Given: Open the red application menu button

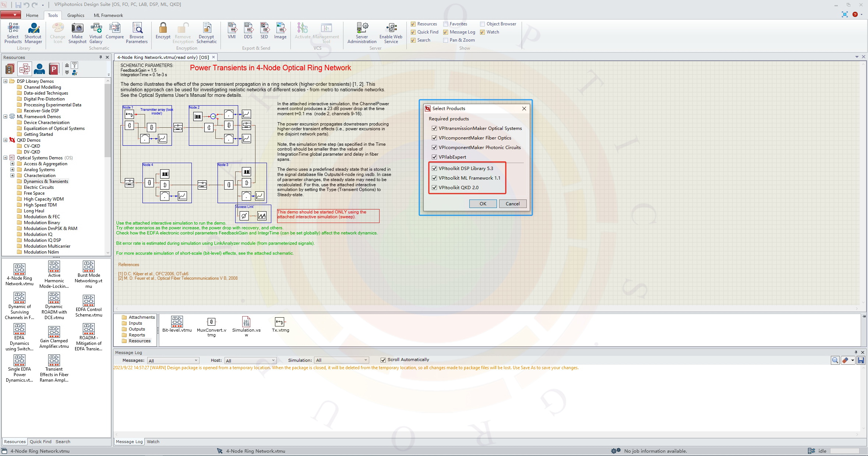Looking at the screenshot, I should tap(10, 15).
